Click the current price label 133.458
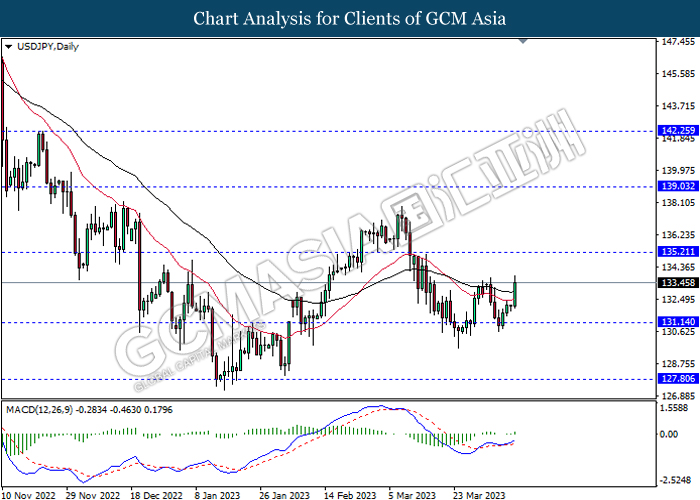This screenshot has width=700, height=500. 678,283
